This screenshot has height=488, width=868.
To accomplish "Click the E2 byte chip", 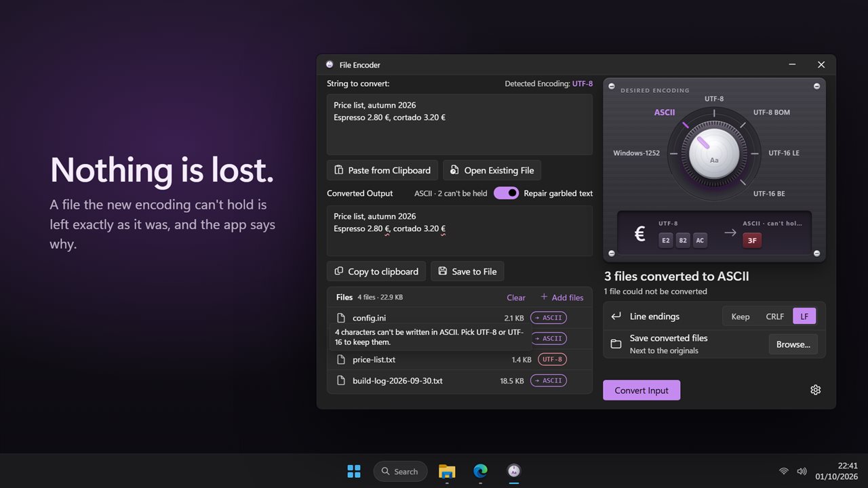I will pos(666,240).
